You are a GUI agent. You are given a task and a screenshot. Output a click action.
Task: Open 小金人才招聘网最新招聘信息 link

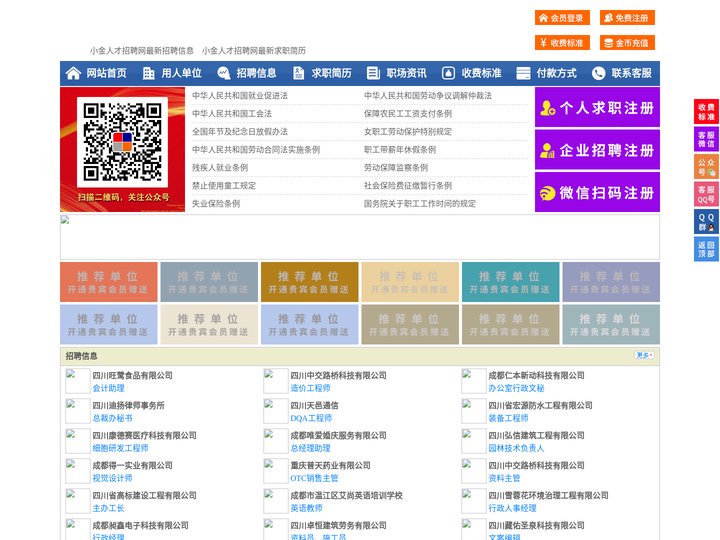point(141,51)
